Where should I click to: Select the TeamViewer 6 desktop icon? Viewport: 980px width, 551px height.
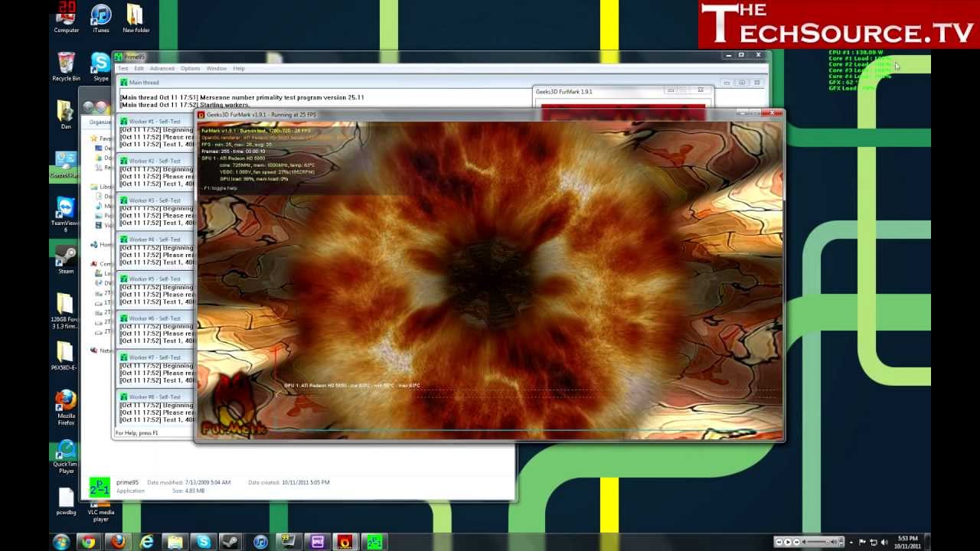tap(65, 208)
